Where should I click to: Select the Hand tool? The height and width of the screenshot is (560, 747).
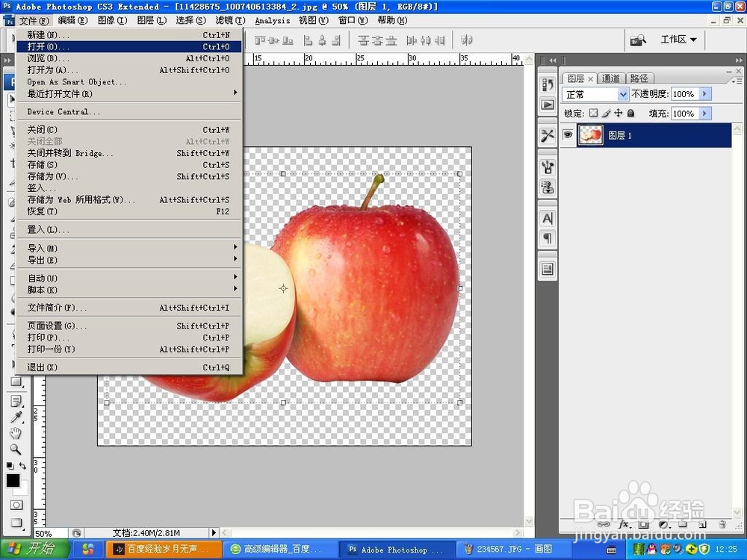pos(16,433)
